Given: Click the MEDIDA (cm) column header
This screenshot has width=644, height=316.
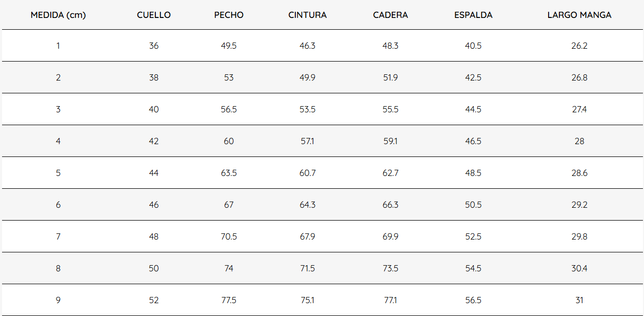Looking at the screenshot, I should 58,15.
